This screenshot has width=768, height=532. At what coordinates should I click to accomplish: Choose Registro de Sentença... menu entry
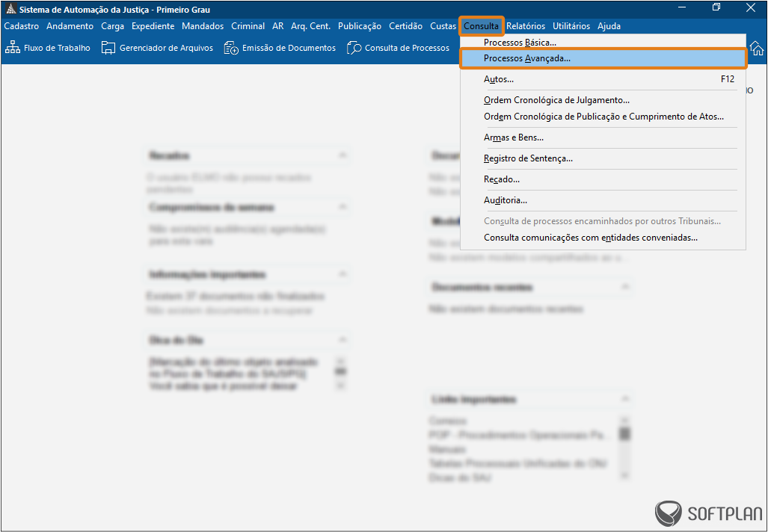[x=603, y=158]
